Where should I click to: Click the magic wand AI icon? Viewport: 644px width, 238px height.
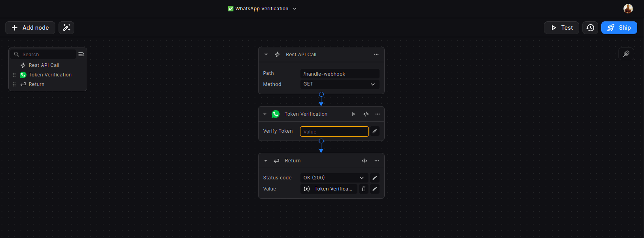66,28
